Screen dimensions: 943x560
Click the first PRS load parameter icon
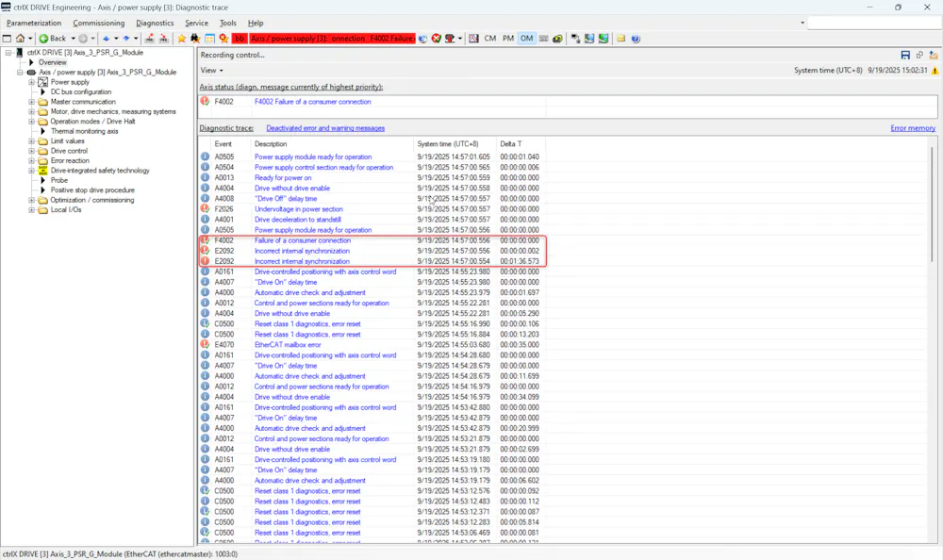[149, 39]
